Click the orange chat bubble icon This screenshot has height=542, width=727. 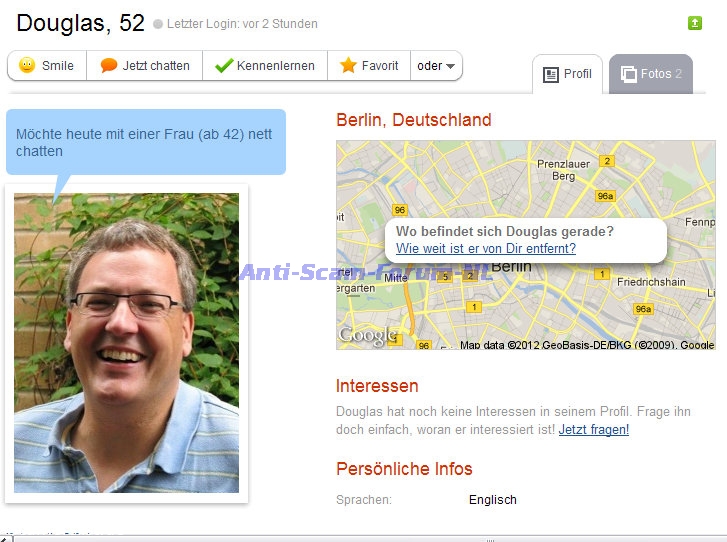(108, 65)
